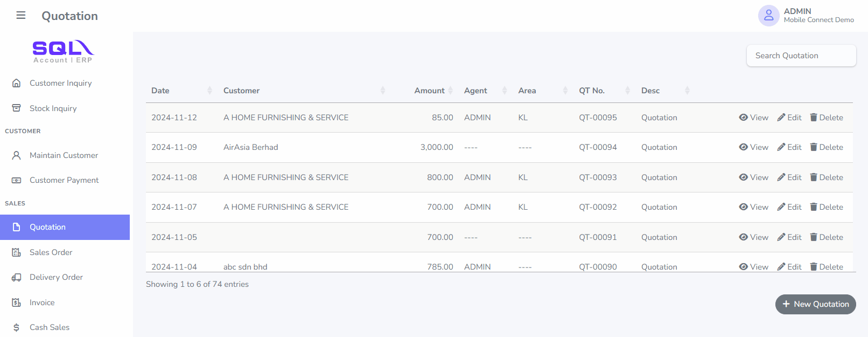Click the eye View icon for QT-00090

[743, 266]
